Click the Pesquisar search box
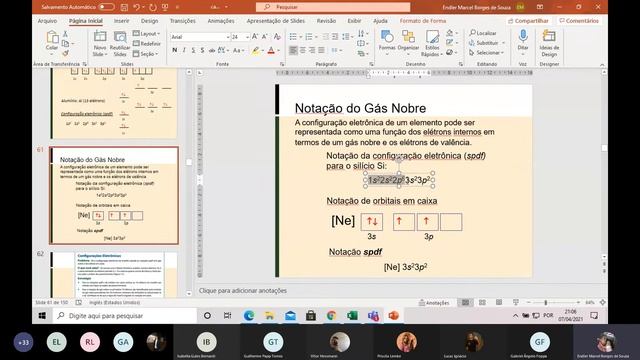The image size is (640, 360). point(333,7)
